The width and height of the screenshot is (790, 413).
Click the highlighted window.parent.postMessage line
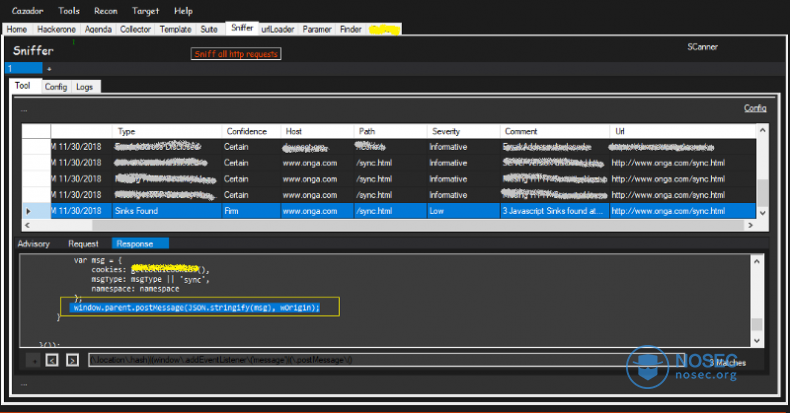click(x=196, y=308)
